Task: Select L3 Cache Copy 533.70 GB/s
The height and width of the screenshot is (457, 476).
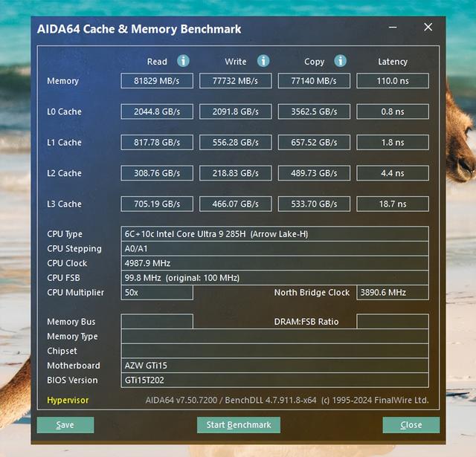Action: [x=314, y=204]
